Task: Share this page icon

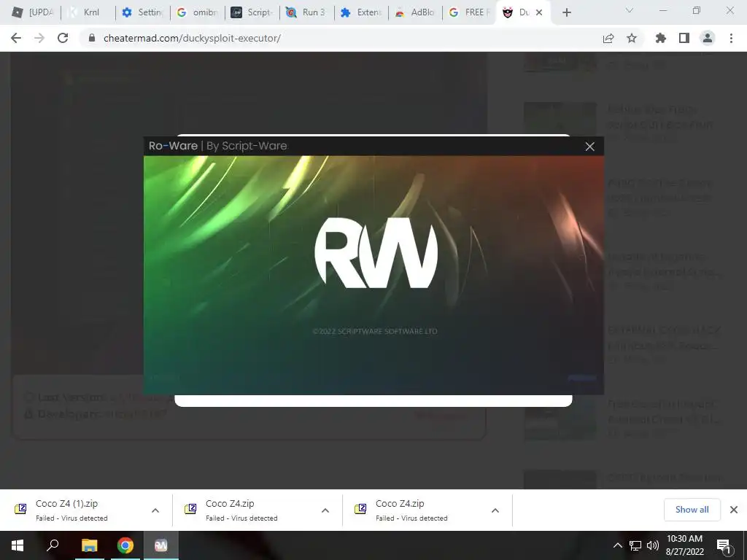Action: point(608,38)
